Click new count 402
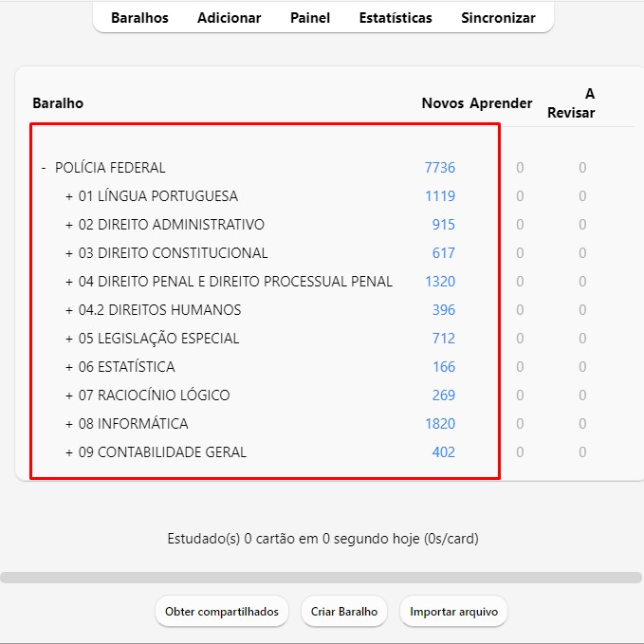Image resolution: width=644 pixels, height=644 pixels. 444,451
